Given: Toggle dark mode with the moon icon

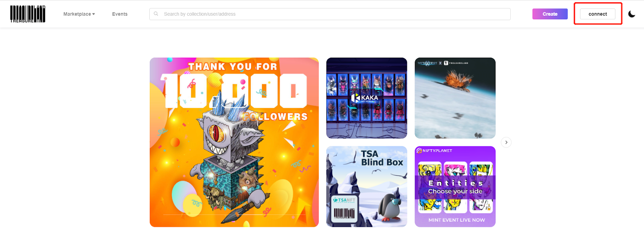Looking at the screenshot, I should pyautogui.click(x=632, y=14).
